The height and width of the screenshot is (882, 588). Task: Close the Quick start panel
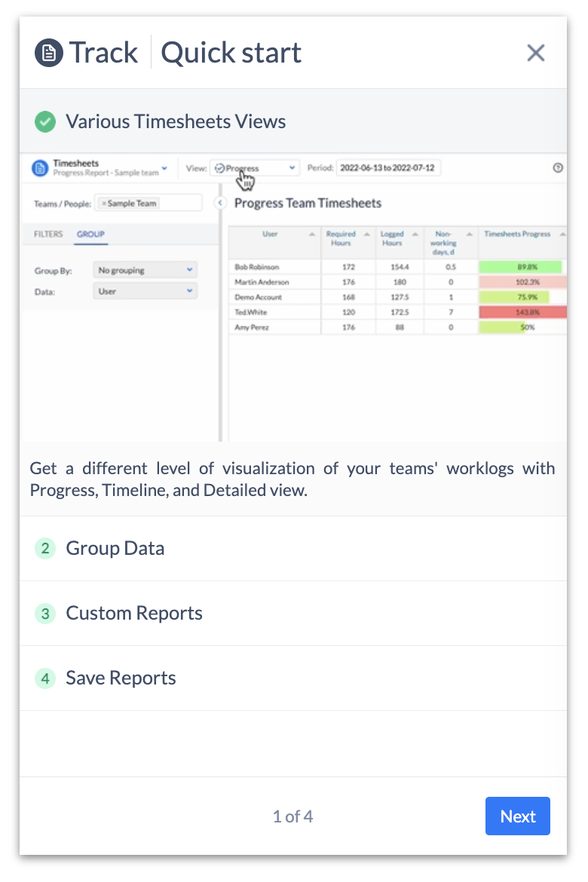(535, 53)
